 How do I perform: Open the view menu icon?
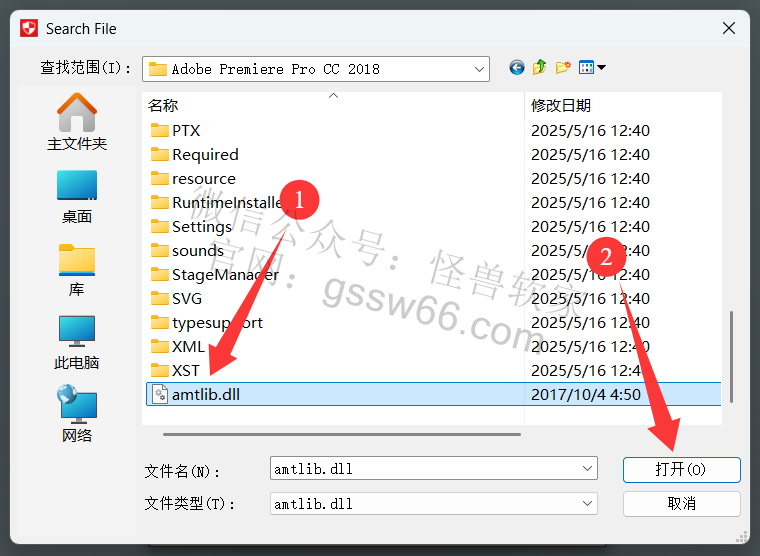click(x=592, y=67)
